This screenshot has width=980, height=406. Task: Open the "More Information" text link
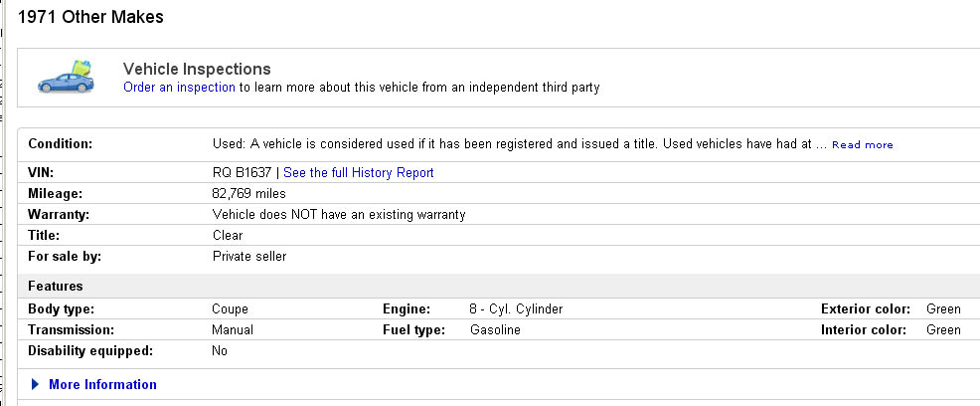pyautogui.click(x=102, y=385)
